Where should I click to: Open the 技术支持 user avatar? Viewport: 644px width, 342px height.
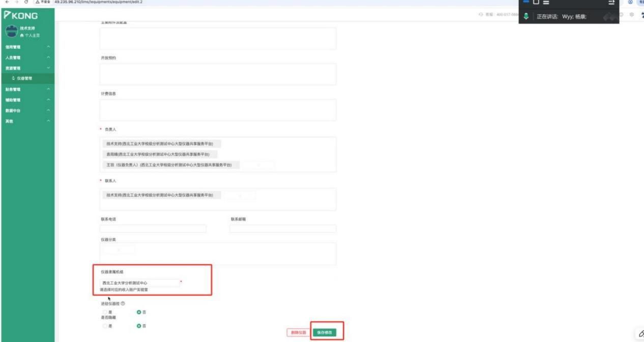pos(11,30)
